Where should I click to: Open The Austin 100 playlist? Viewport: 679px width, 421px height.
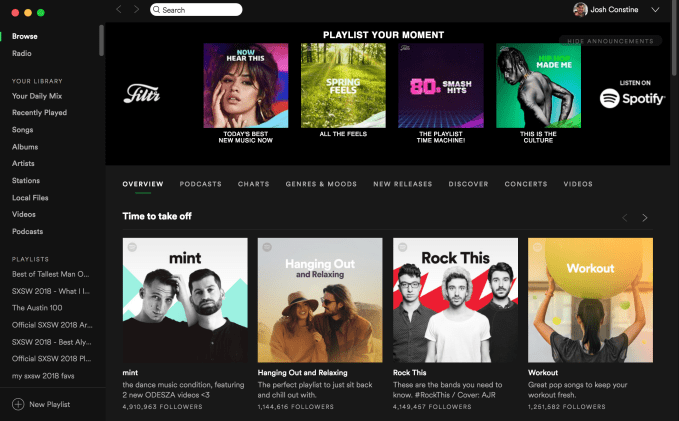coord(37,308)
